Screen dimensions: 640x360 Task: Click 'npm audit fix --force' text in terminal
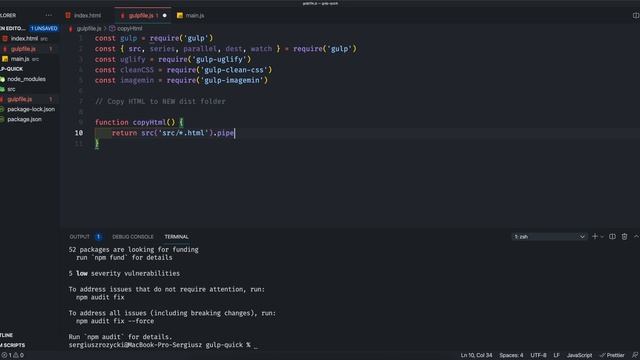pyautogui.click(x=115, y=321)
